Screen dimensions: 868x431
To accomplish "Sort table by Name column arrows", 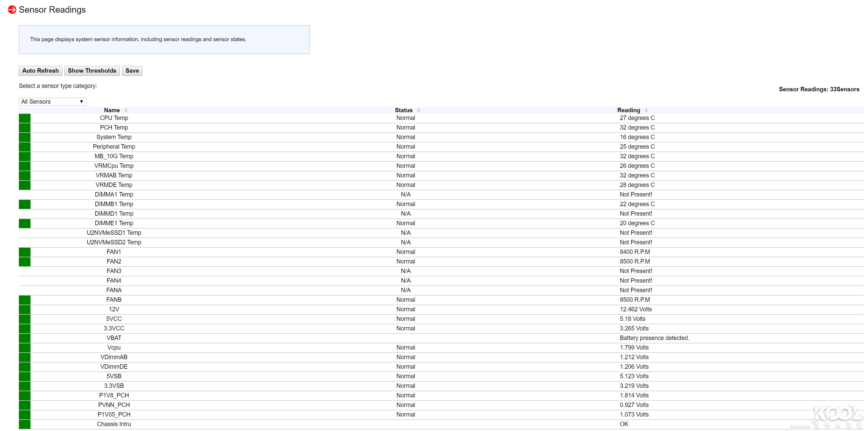I will [126, 110].
